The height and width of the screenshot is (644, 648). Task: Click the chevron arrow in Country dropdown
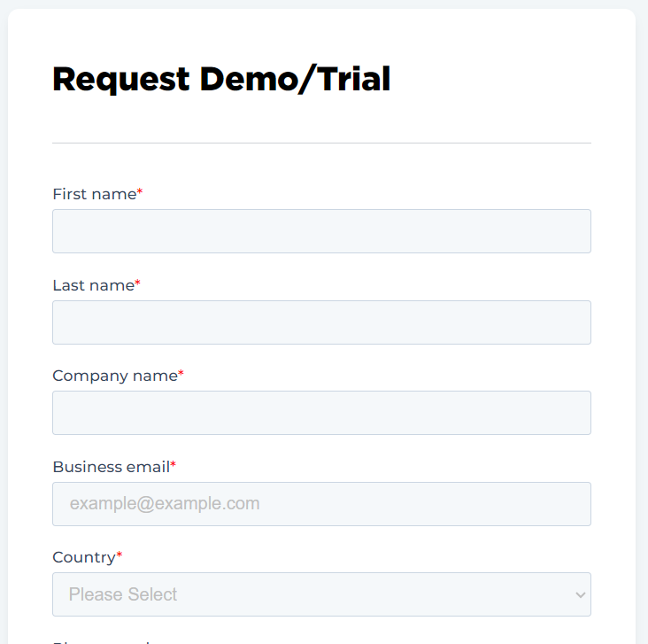tap(580, 594)
